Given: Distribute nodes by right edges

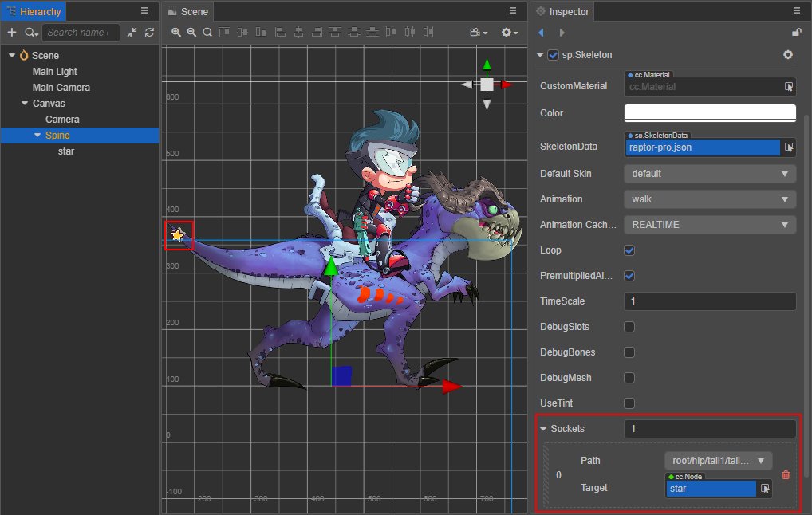Looking at the screenshot, I should 428,32.
